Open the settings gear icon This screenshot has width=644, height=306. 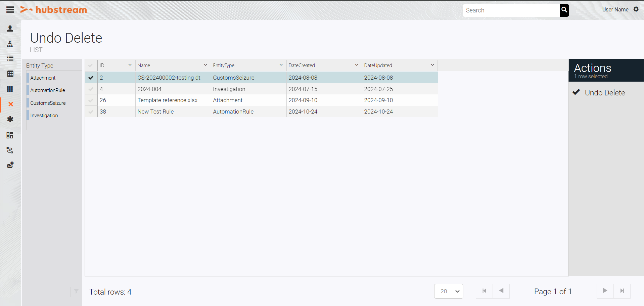[636, 9]
